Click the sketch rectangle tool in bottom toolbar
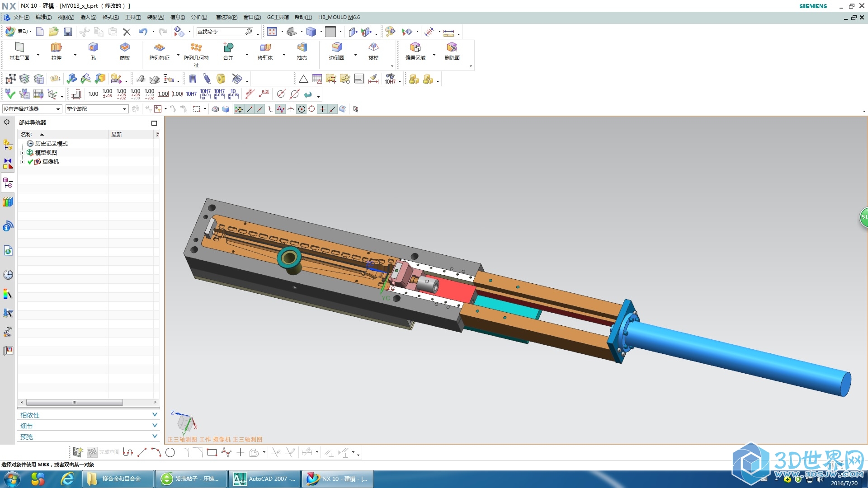 pyautogui.click(x=212, y=452)
